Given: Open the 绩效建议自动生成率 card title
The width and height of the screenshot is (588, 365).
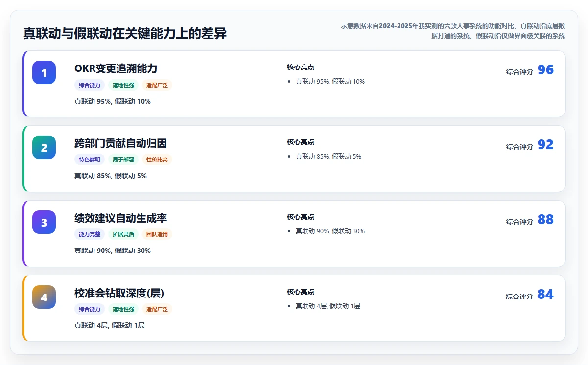Looking at the screenshot, I should click(120, 218).
